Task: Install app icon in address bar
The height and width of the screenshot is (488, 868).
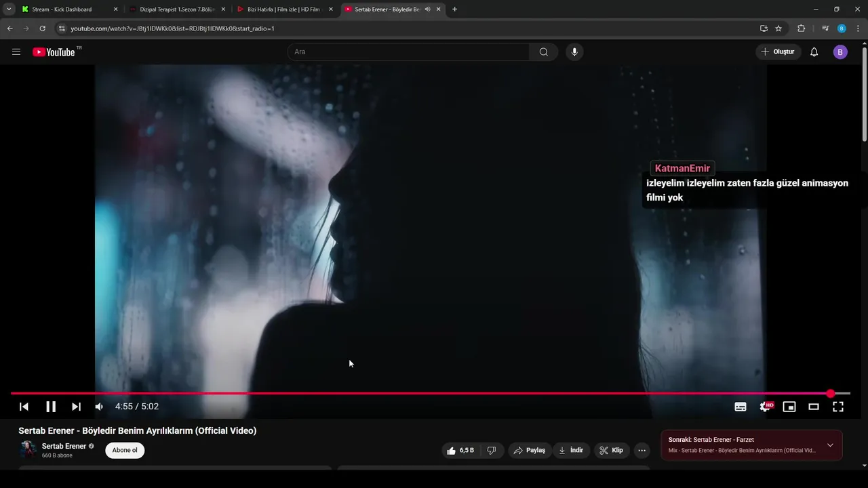Action: tap(764, 28)
